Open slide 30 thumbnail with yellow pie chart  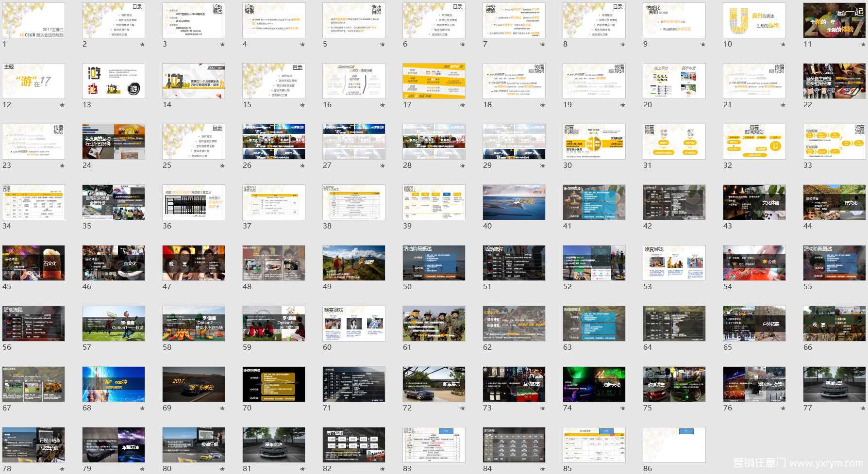[x=594, y=142]
